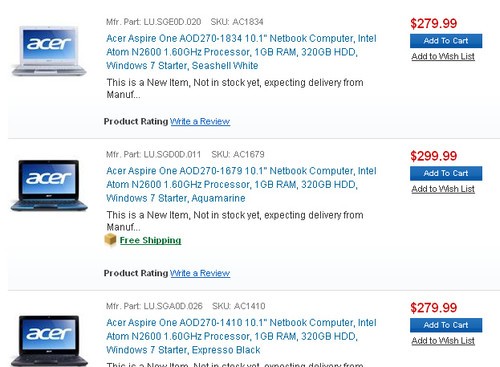Open the Expresso Black Acer netbook thumbnail
This screenshot has width=500, height=367.
coord(49,341)
